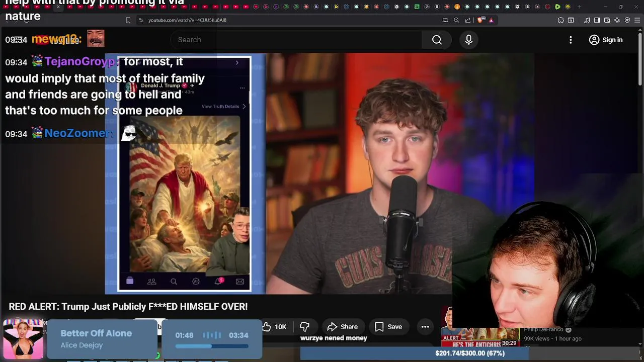Switch to the green K icon tab
Image resolution: width=644 pixels, height=362 pixels.
click(x=417, y=7)
